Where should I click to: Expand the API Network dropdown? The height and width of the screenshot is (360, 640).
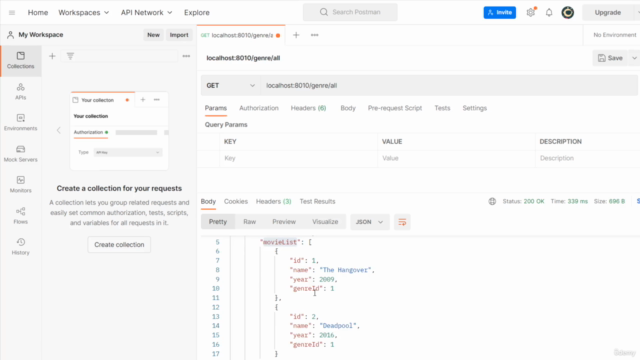tap(146, 13)
